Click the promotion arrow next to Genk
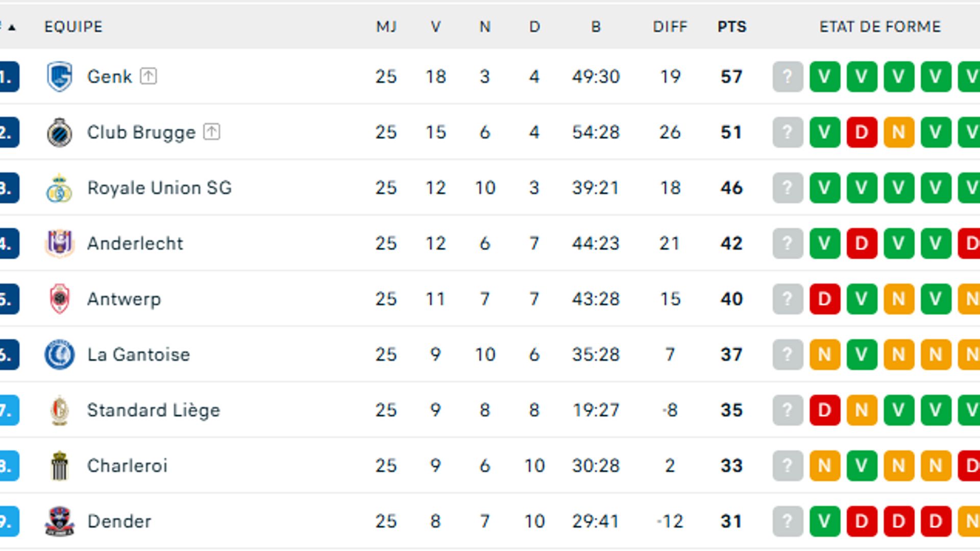Image resolution: width=980 pixels, height=551 pixels. [x=149, y=76]
